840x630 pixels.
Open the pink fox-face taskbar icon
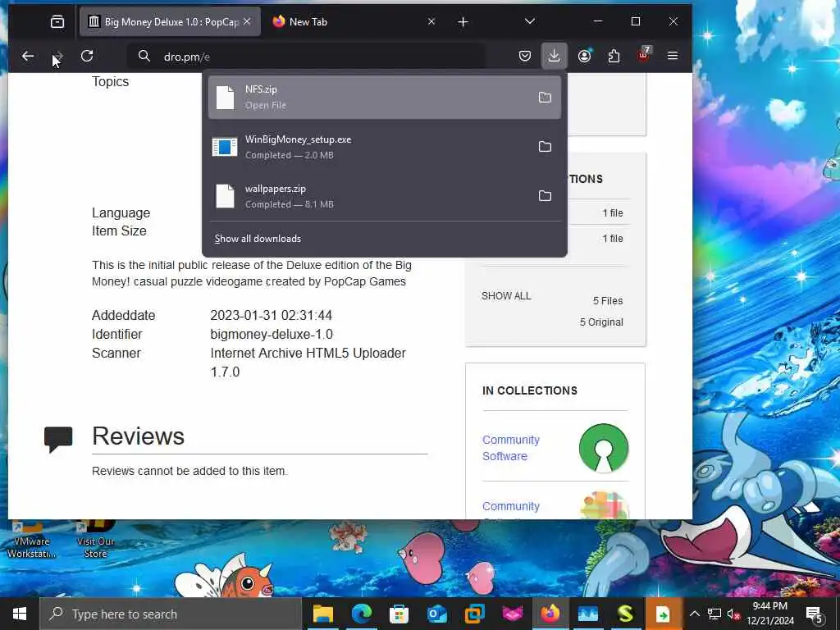[513, 614]
